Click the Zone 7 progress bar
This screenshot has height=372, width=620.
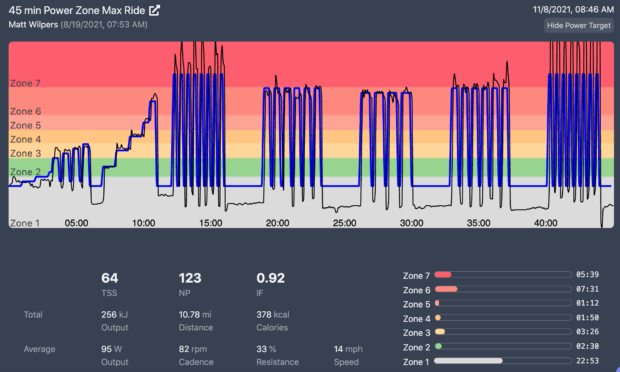point(503,274)
